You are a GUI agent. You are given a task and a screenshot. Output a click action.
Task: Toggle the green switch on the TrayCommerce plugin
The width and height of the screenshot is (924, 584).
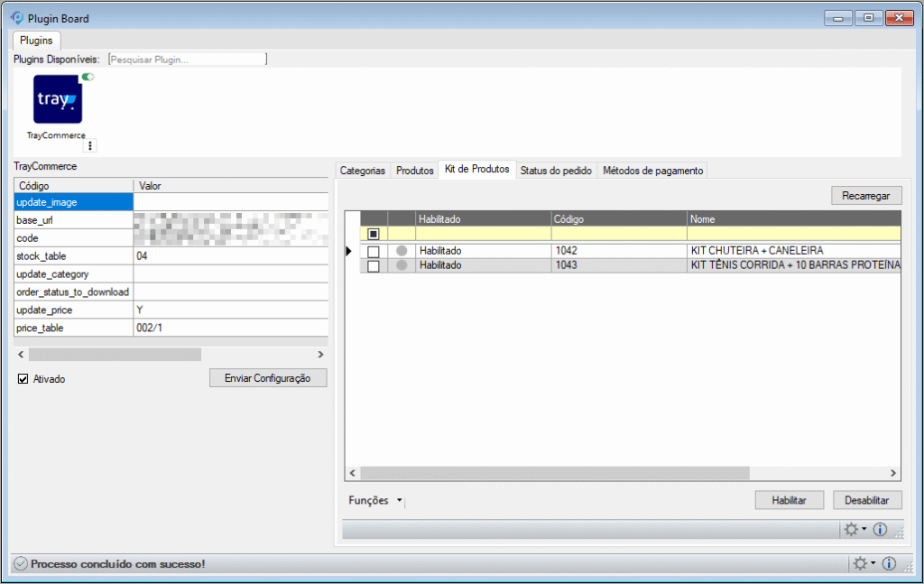click(x=88, y=78)
